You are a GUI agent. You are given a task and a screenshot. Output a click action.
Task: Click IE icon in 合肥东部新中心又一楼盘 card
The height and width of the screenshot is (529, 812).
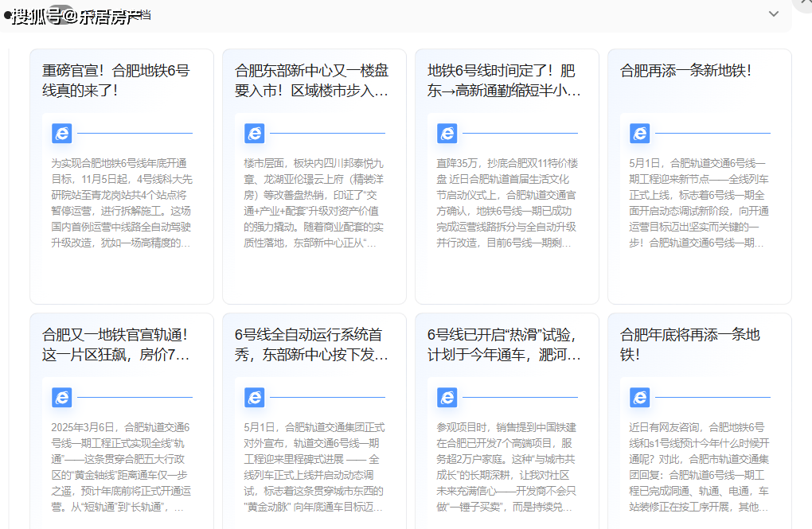coord(255,133)
